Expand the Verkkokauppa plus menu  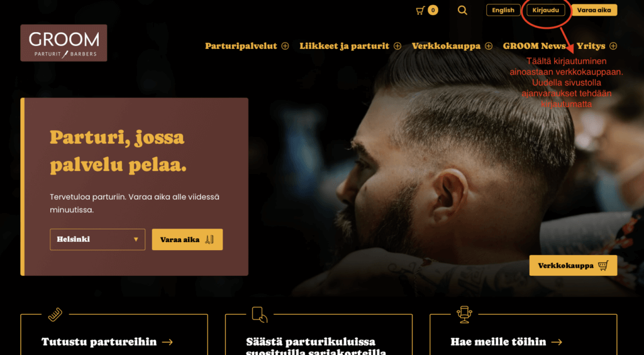488,46
